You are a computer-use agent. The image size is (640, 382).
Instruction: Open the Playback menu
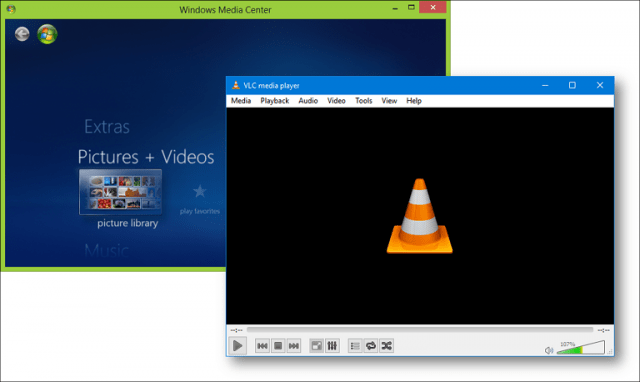click(x=275, y=101)
